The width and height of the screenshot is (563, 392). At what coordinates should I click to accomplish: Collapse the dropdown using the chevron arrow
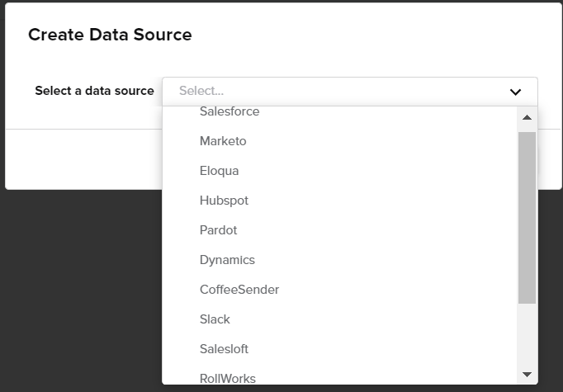point(515,92)
